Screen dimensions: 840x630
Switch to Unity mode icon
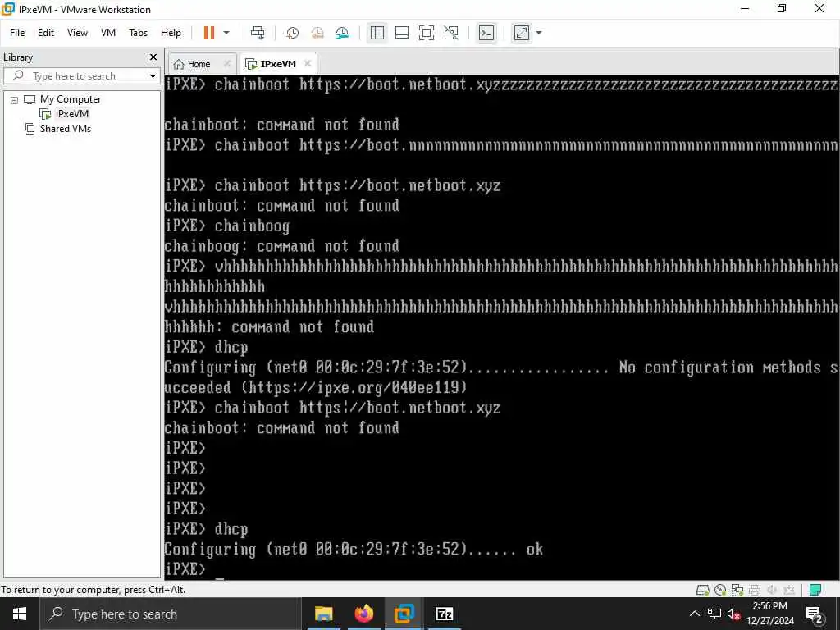pos(451,33)
